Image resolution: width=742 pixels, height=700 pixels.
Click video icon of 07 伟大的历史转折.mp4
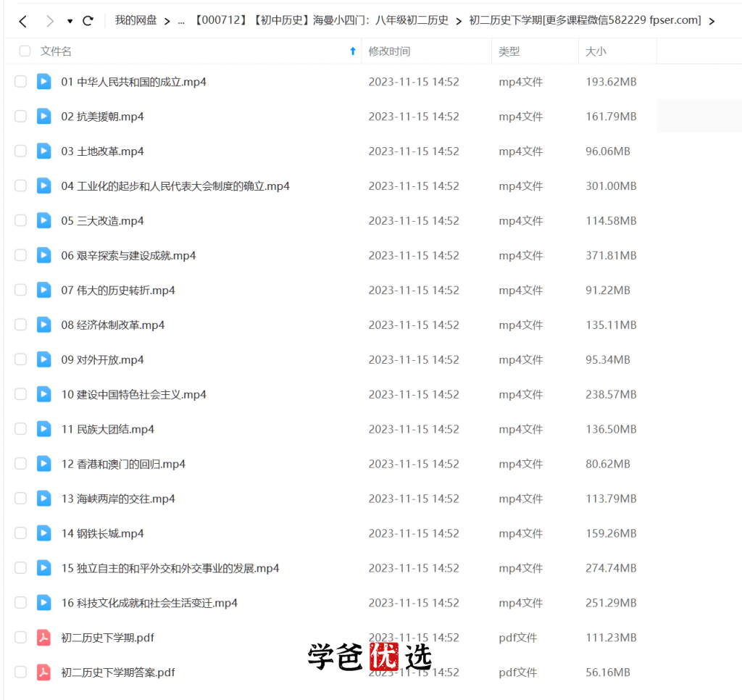coord(44,290)
